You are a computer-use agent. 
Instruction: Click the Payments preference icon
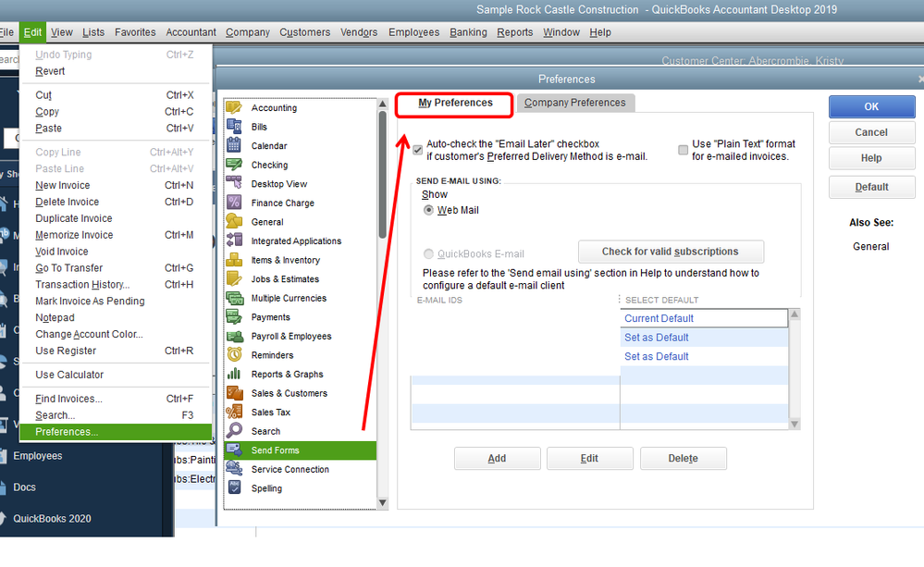(x=234, y=316)
